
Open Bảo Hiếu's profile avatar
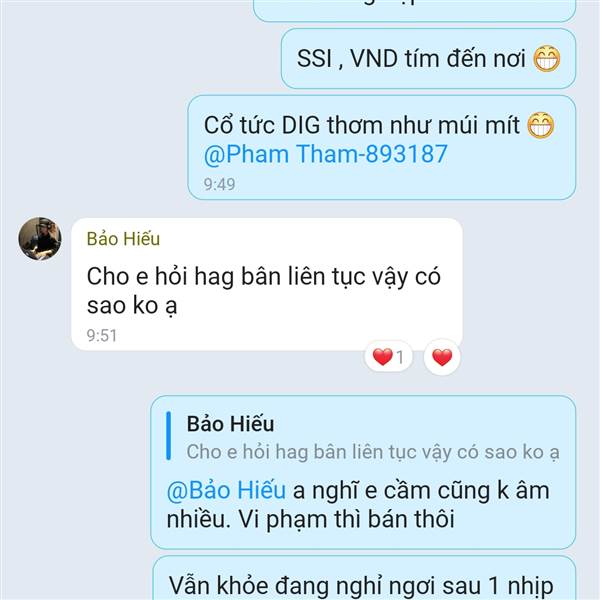tap(40, 239)
